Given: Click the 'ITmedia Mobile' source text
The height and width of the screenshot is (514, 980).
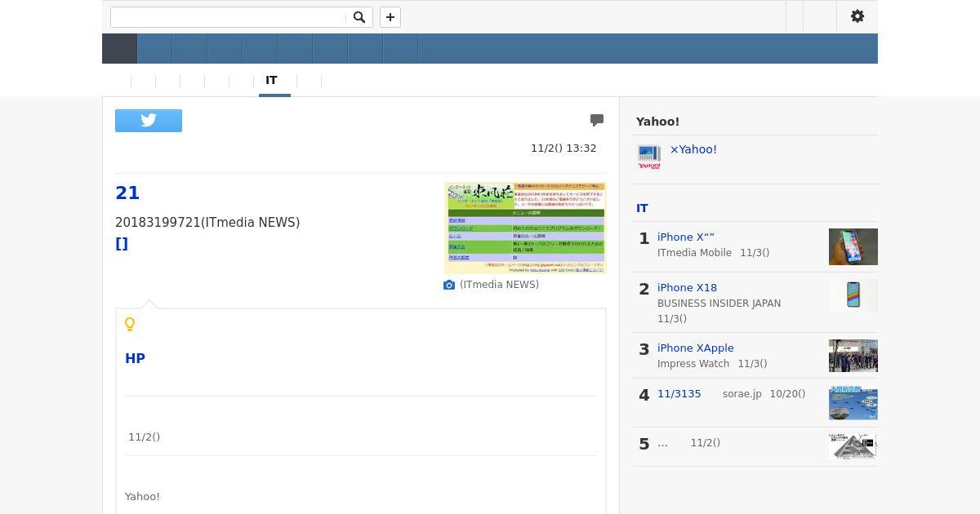Looking at the screenshot, I should (694, 253).
